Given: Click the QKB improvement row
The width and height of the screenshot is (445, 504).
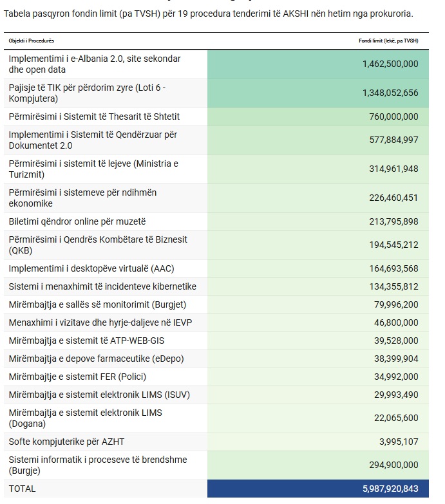Looking at the screenshot, I should point(216,245).
